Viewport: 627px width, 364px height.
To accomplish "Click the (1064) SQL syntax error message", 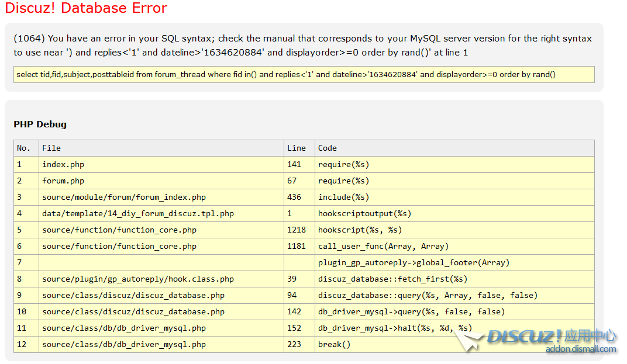I will click(303, 45).
